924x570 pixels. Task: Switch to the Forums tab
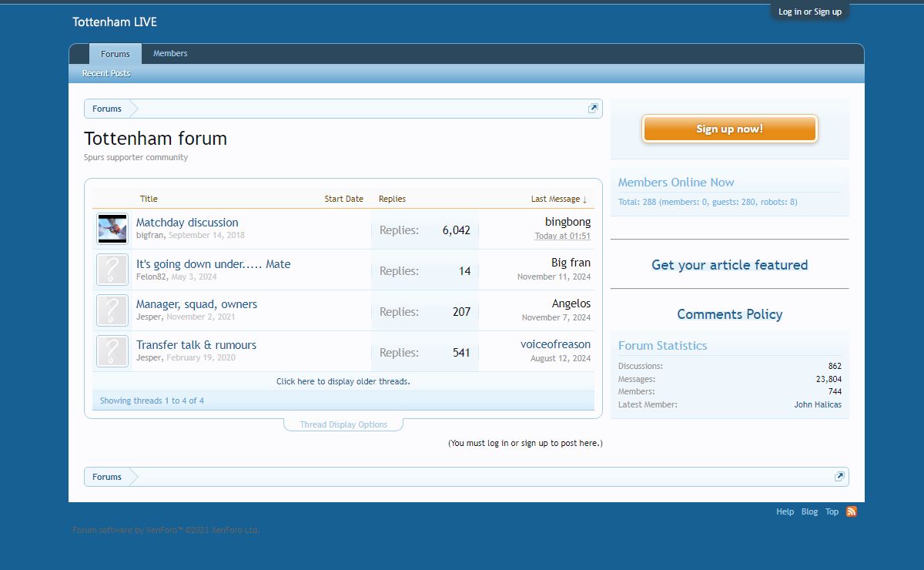pos(115,54)
